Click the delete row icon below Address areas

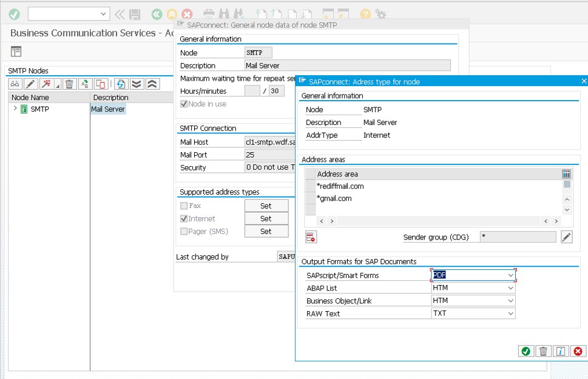pyautogui.click(x=311, y=237)
